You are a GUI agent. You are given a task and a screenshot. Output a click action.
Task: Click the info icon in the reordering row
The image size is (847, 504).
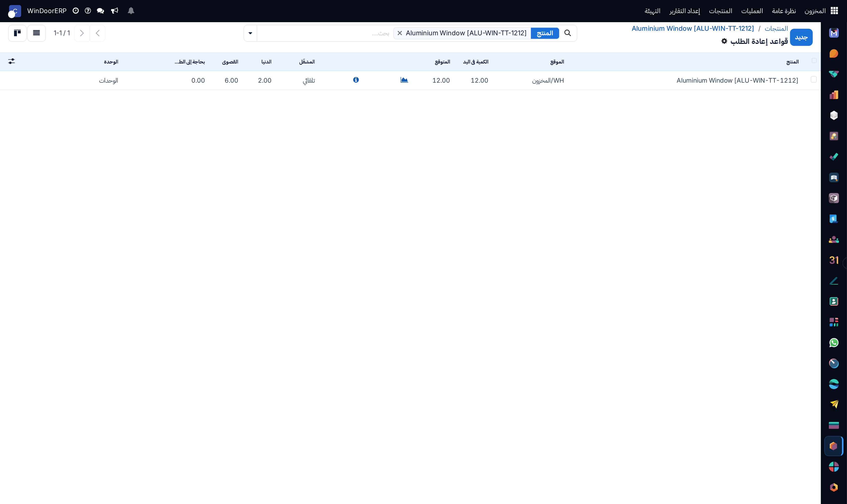pos(356,80)
